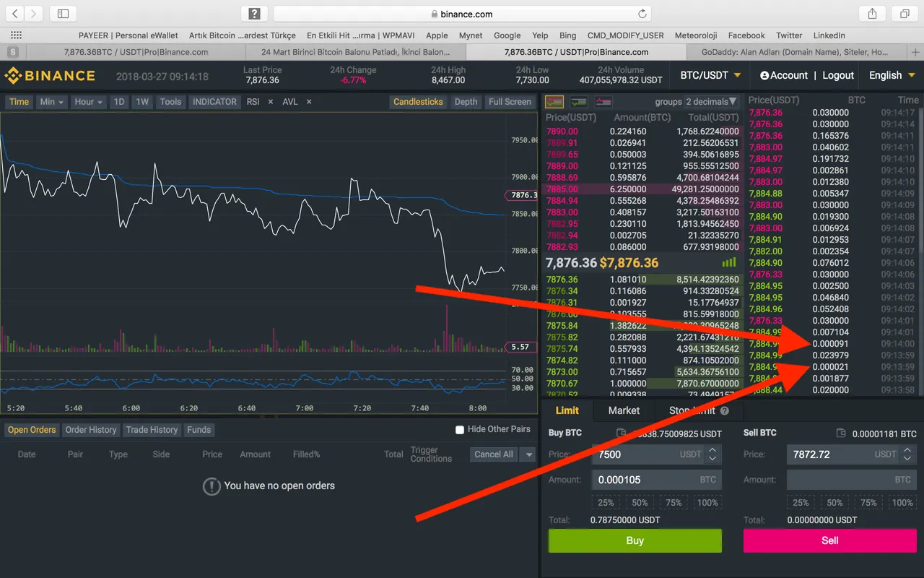Click the Logout link
Image resolution: width=924 pixels, height=578 pixels.
point(838,75)
